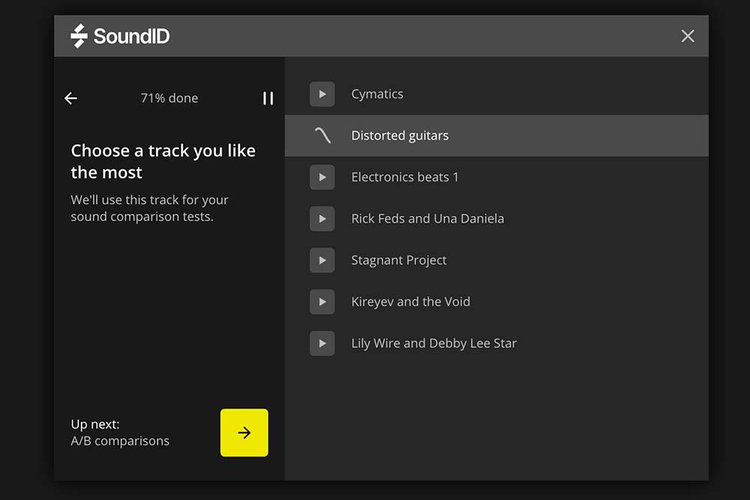Play the Stagnant Project track preview

tap(322, 260)
